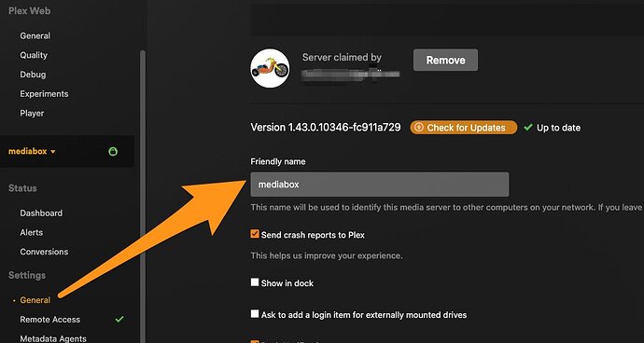Open Experiments settings
644x343 pixels.
pyautogui.click(x=44, y=93)
